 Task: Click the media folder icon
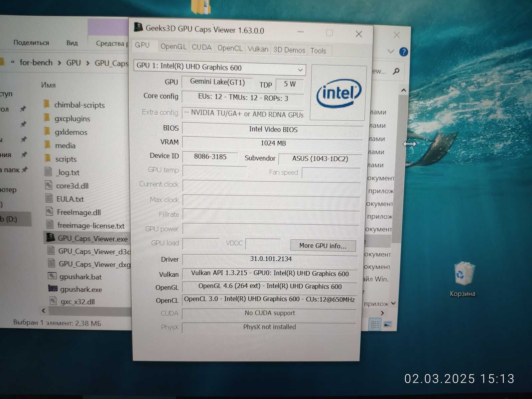pos(48,145)
